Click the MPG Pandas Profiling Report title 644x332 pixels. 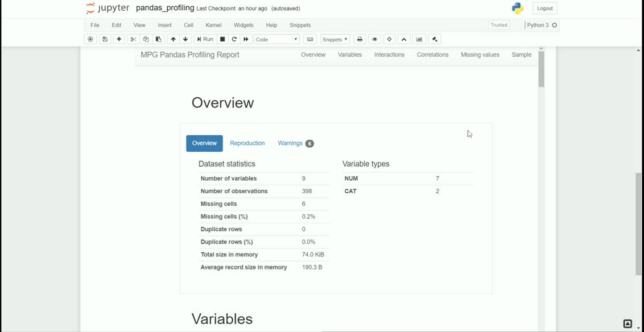[x=190, y=55]
